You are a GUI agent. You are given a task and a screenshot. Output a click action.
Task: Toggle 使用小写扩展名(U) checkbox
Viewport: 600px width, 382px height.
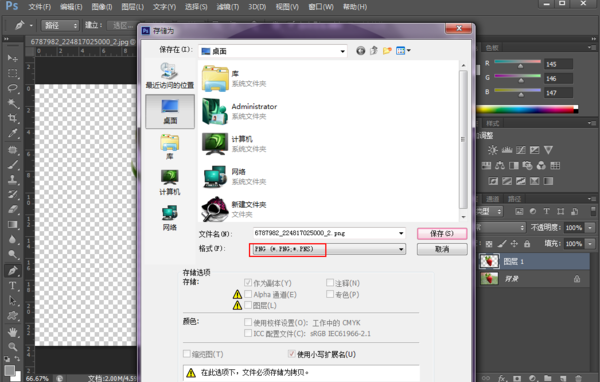[292, 354]
